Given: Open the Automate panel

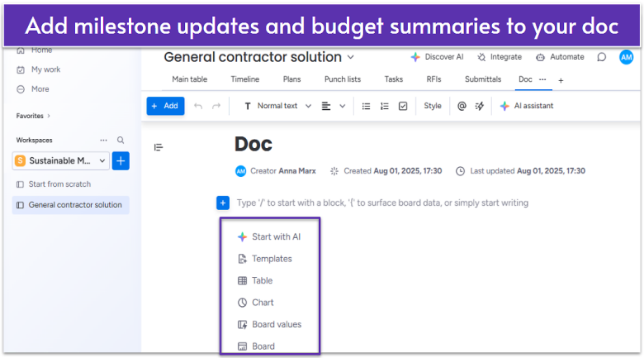Looking at the screenshot, I should pos(560,57).
